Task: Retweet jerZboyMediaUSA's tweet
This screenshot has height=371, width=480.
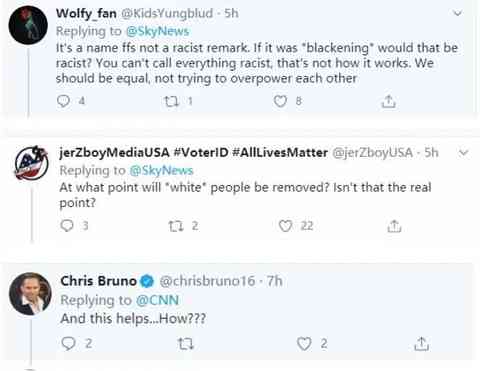Action: click(x=176, y=226)
